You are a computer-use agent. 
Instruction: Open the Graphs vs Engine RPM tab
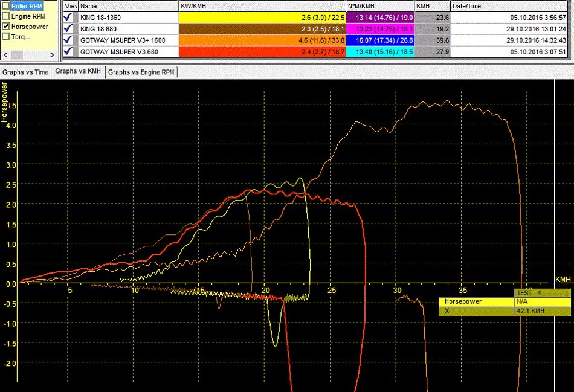coord(141,72)
